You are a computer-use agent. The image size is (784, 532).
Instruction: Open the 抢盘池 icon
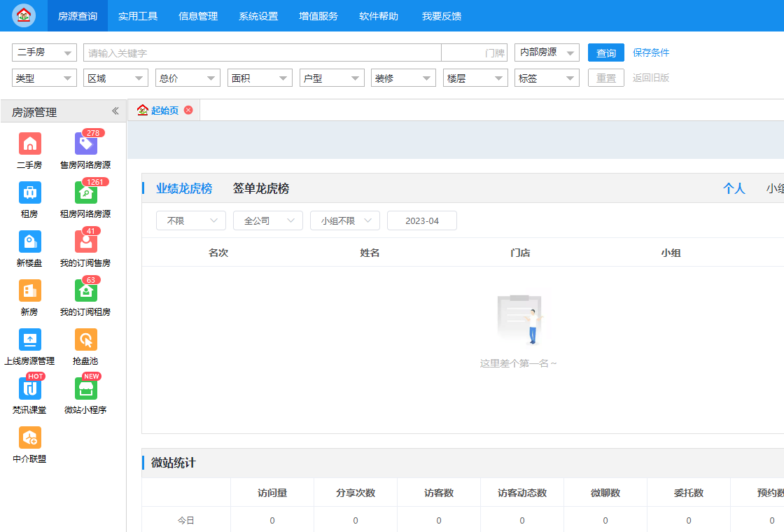pos(85,340)
